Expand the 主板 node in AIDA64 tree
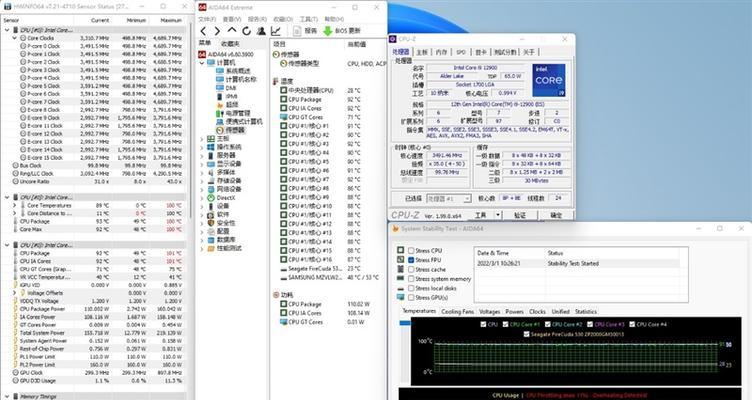 click(202, 139)
